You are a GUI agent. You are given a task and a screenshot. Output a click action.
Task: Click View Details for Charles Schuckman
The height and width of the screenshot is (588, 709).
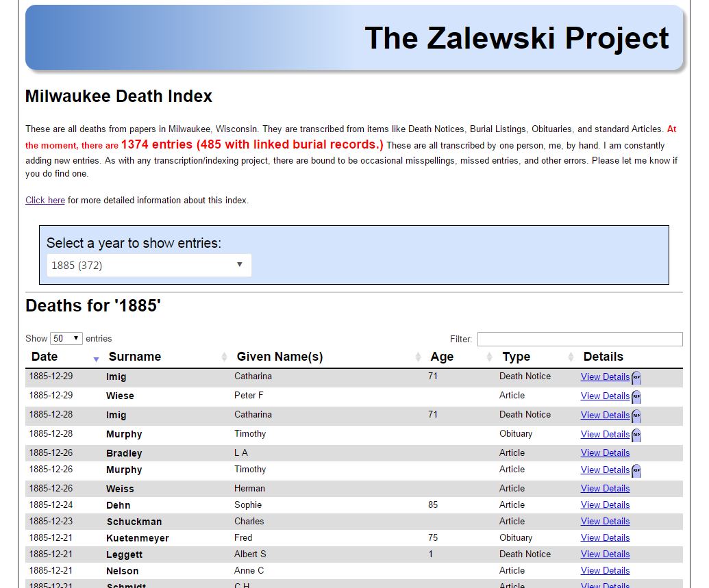(x=605, y=522)
